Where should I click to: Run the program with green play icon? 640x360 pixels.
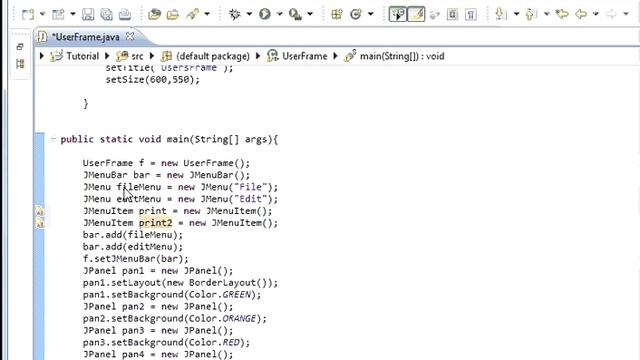tap(265, 14)
